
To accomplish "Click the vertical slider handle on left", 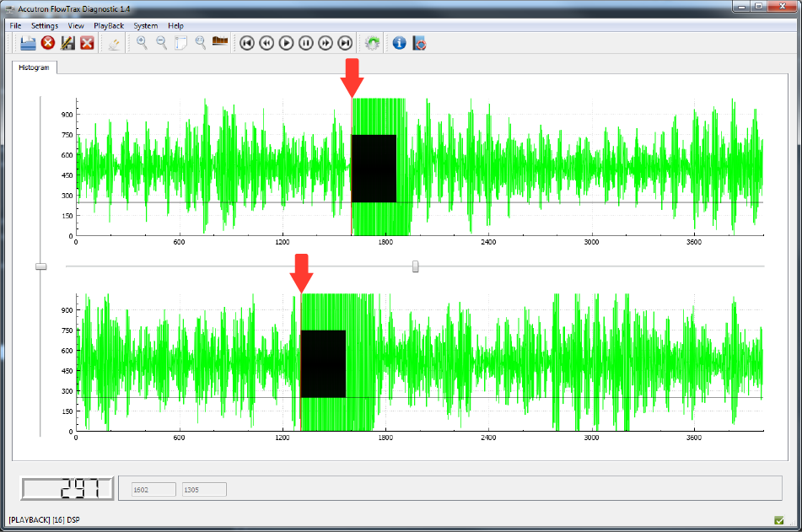I will (x=40, y=266).
